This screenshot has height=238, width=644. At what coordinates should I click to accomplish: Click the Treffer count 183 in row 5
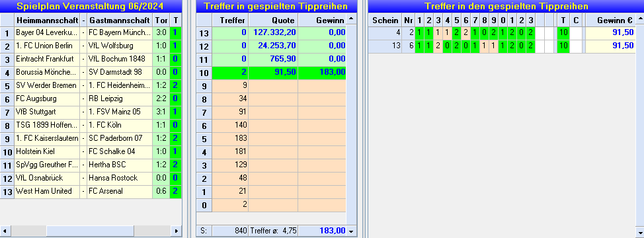tap(230, 138)
